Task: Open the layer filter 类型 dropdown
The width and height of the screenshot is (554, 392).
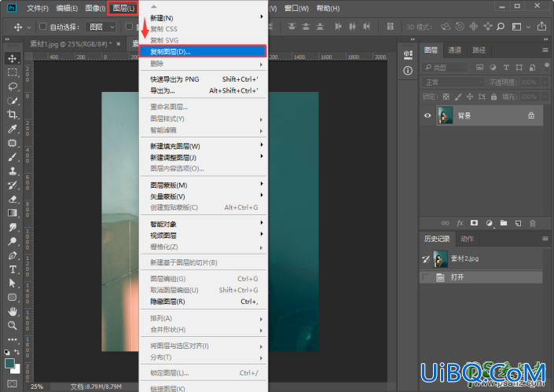Action: 446,67
